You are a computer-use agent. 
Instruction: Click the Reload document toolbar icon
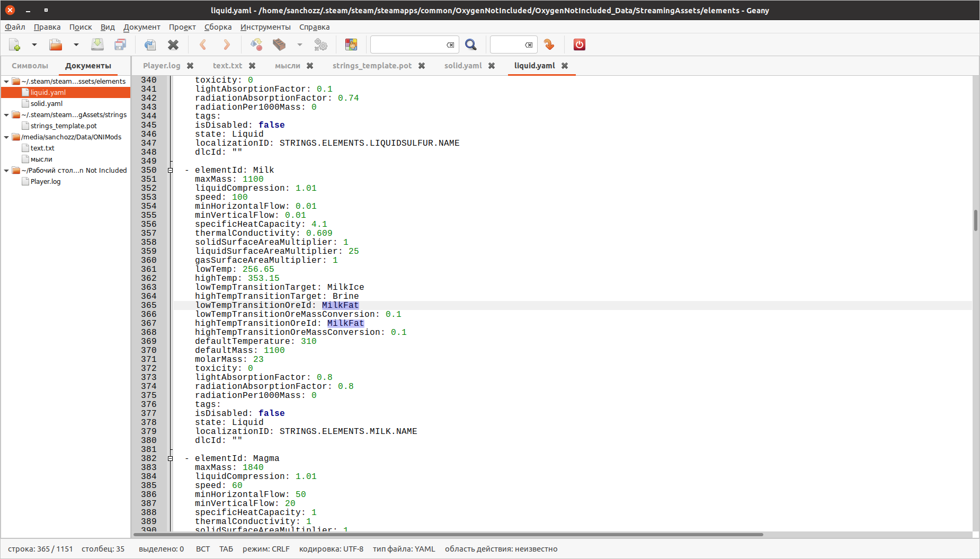click(150, 45)
